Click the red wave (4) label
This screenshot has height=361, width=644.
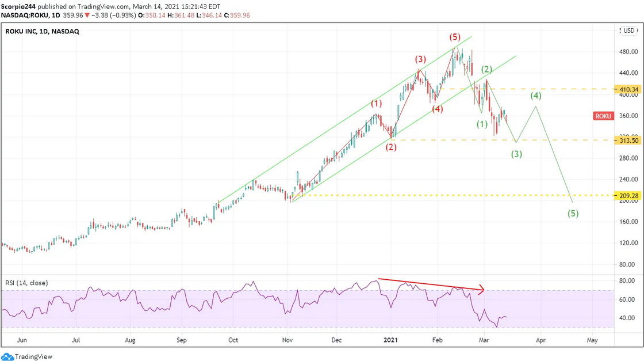[x=438, y=109]
